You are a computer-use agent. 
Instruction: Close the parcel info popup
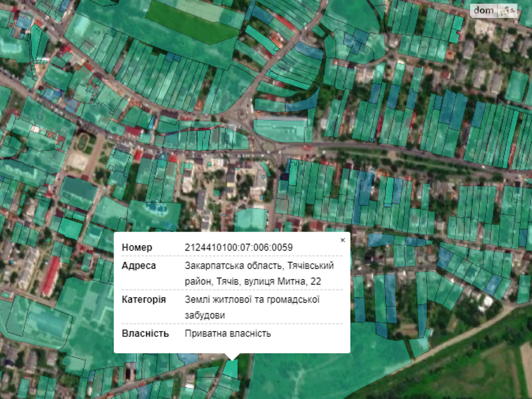pos(343,240)
